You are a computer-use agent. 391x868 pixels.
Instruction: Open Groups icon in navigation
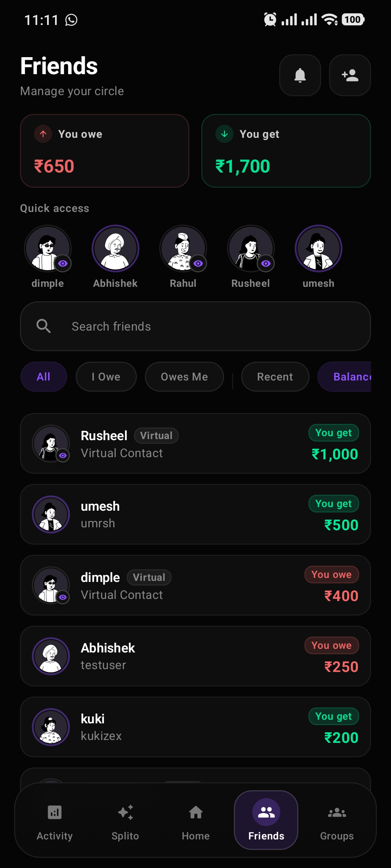coord(337,812)
